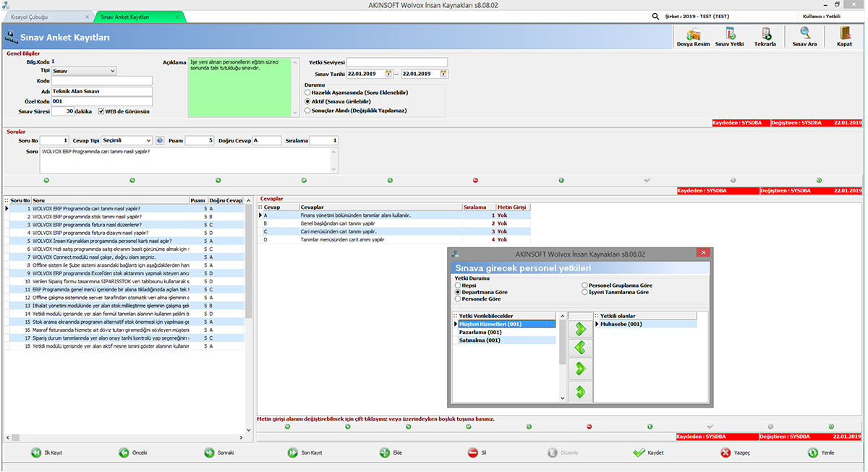Select the Sınav Anket Kayıtları tab
The height and width of the screenshot is (472, 868).
click(x=125, y=16)
